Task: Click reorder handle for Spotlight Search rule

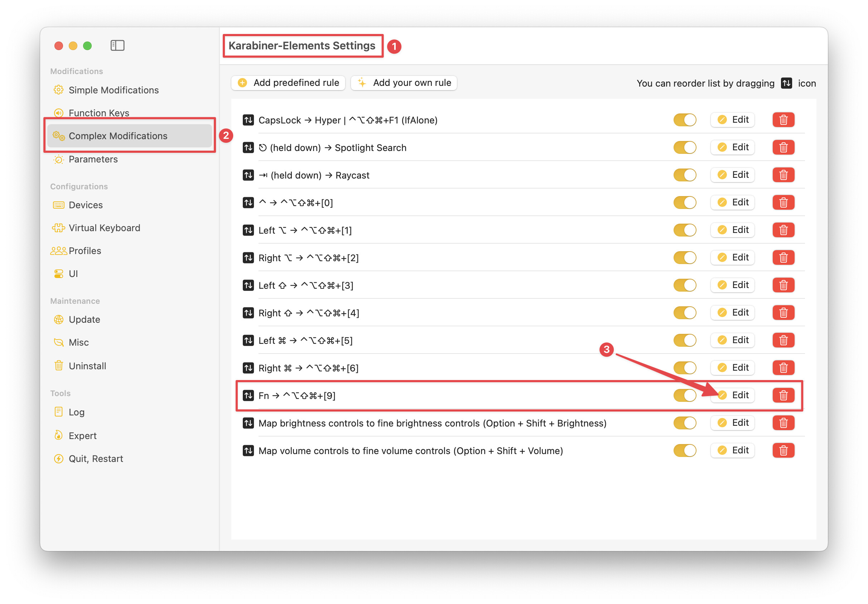Action: coord(248,147)
